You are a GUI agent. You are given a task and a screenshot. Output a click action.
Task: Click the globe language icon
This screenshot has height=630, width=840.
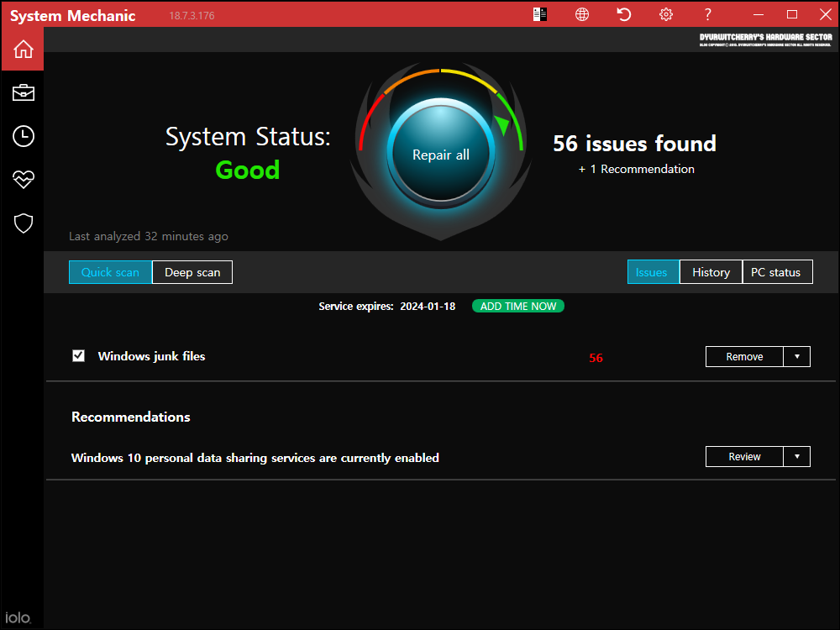582,14
